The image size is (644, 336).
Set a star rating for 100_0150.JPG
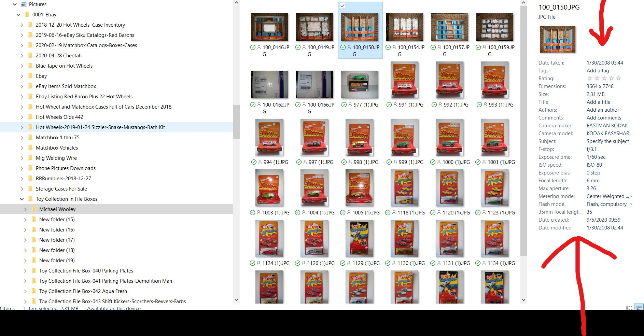click(x=604, y=78)
